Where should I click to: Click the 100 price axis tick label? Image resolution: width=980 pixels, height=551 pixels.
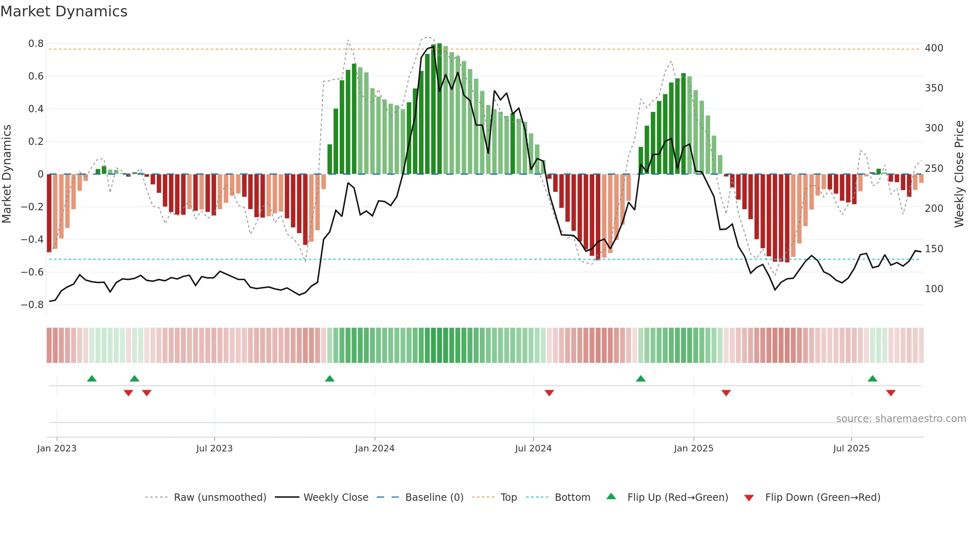[x=934, y=289]
